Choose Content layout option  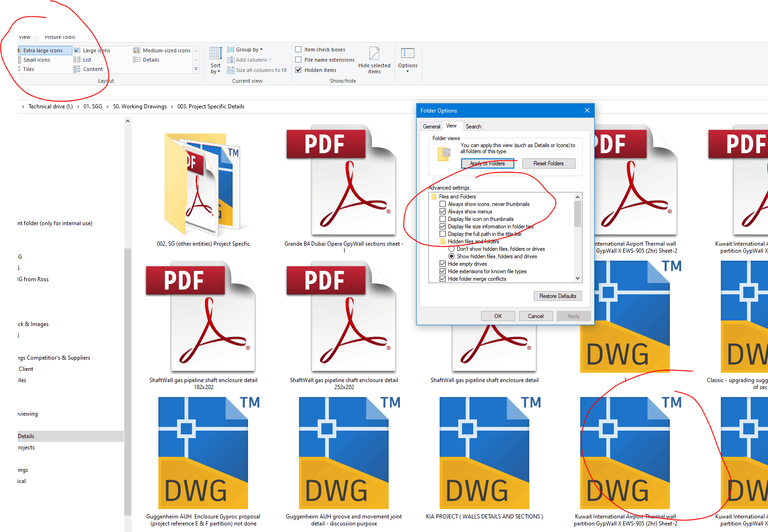88,69
